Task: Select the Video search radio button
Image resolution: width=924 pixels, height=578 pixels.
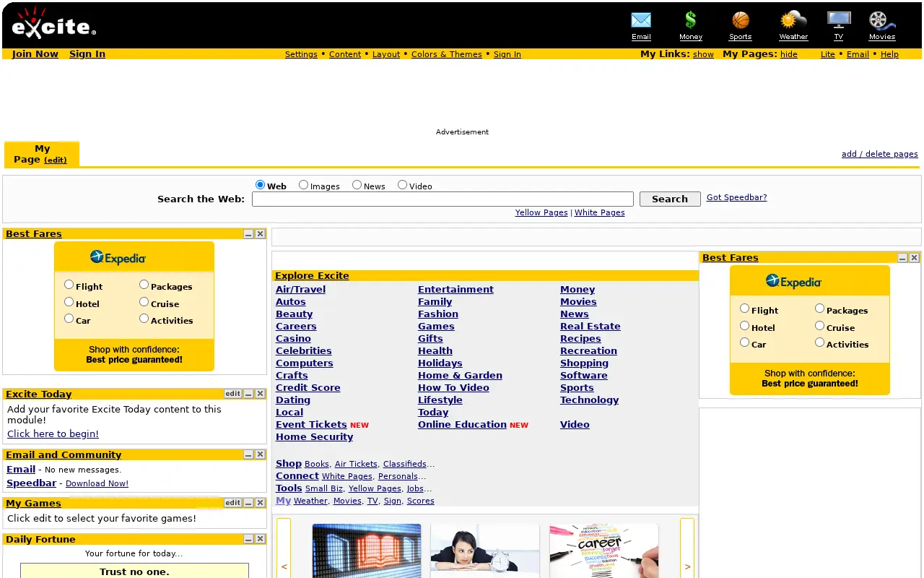Action: click(403, 185)
